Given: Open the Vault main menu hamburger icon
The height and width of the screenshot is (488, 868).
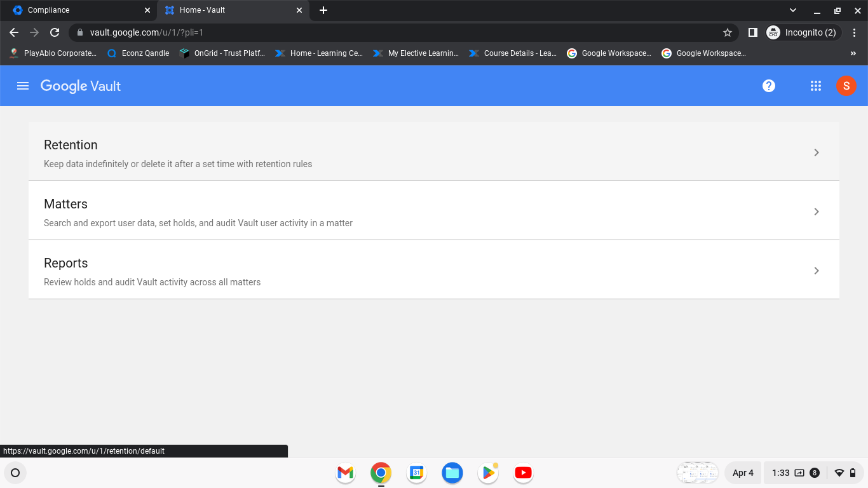Looking at the screenshot, I should coord(23,86).
